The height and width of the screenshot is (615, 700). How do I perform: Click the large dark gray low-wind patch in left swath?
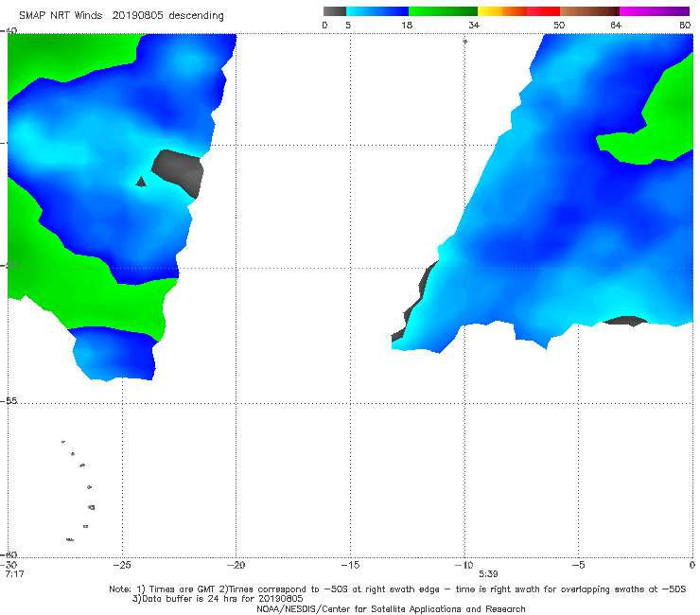pos(179,172)
